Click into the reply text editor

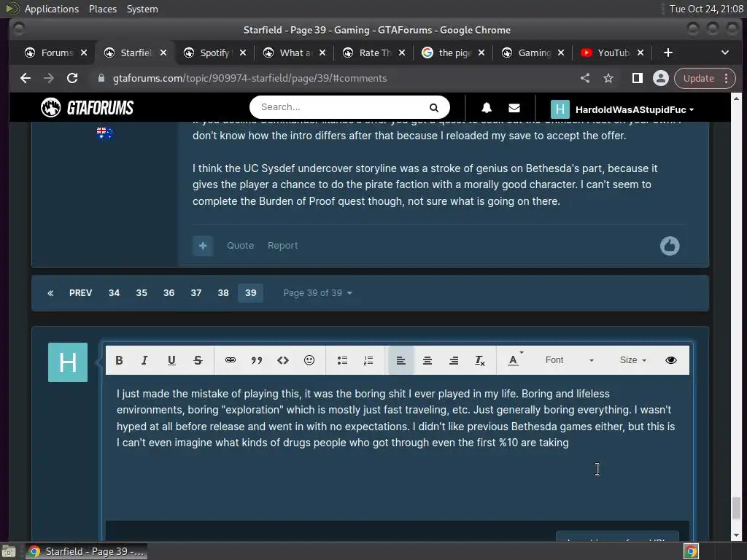click(x=398, y=448)
